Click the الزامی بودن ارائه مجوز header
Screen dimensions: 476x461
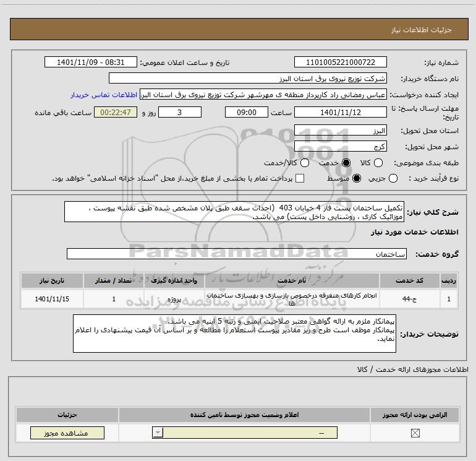point(415,415)
